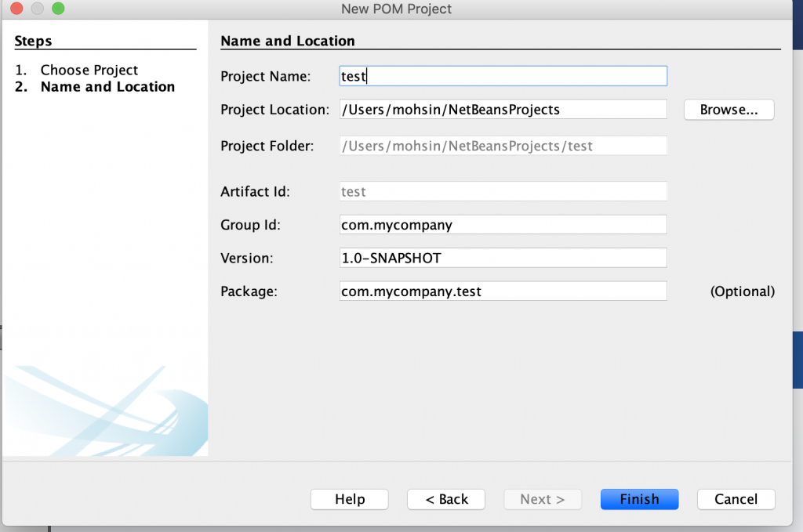Image resolution: width=803 pixels, height=532 pixels.
Task: Click the (Optional) label beside Package
Action: coord(743,291)
